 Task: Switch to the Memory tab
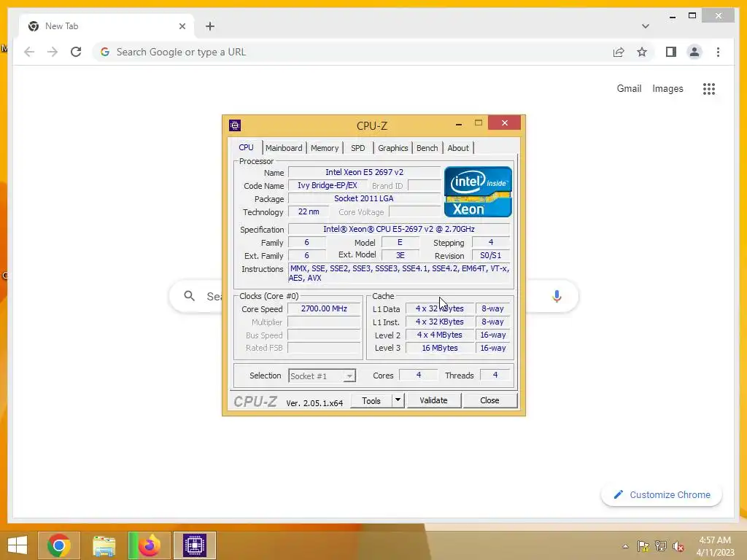pyautogui.click(x=325, y=148)
